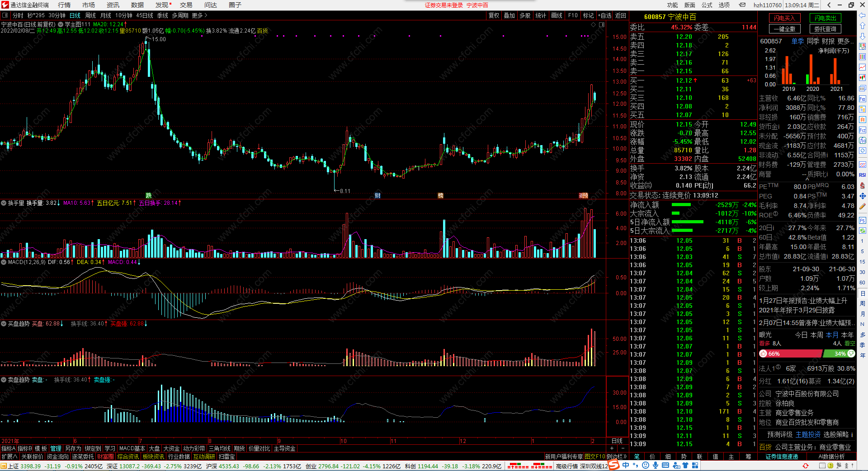
Task: Open the intraday line chart sidebar icon
Action: [862, 67]
